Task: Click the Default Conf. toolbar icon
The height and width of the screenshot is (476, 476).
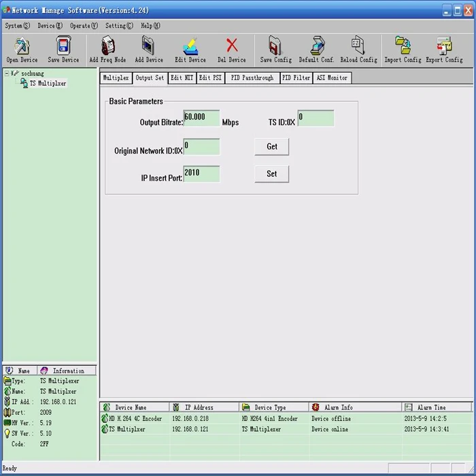Action: click(x=318, y=46)
